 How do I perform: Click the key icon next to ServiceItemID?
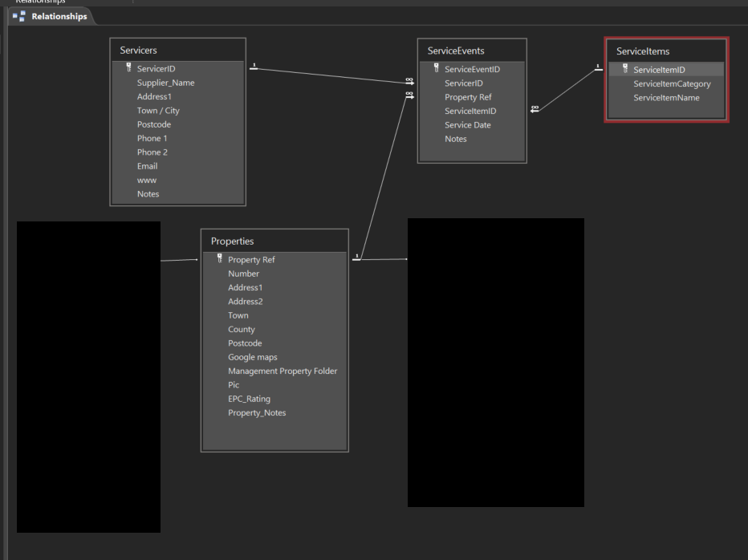(625, 69)
